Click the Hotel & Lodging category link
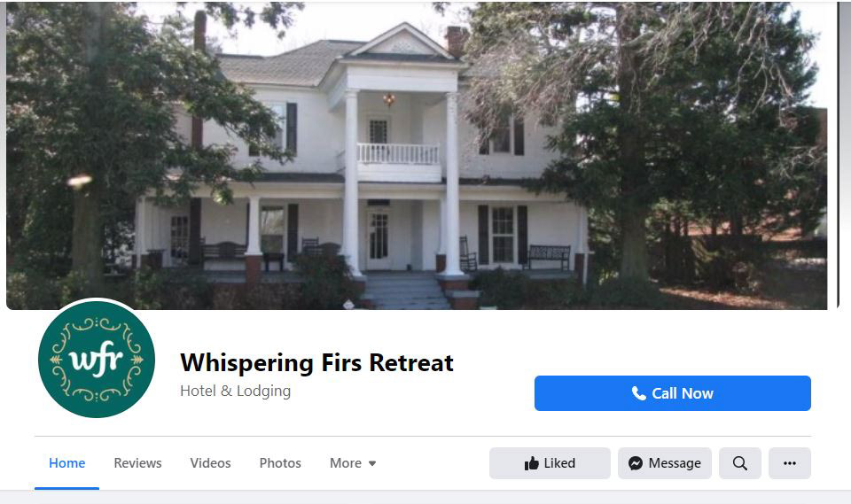Image resolution: width=851 pixels, height=504 pixels. pos(236,391)
